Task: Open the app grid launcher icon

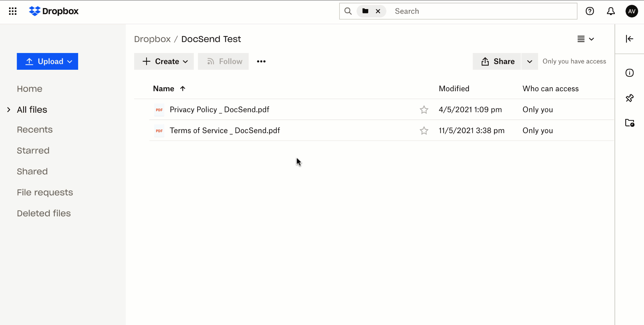Action: [x=13, y=11]
